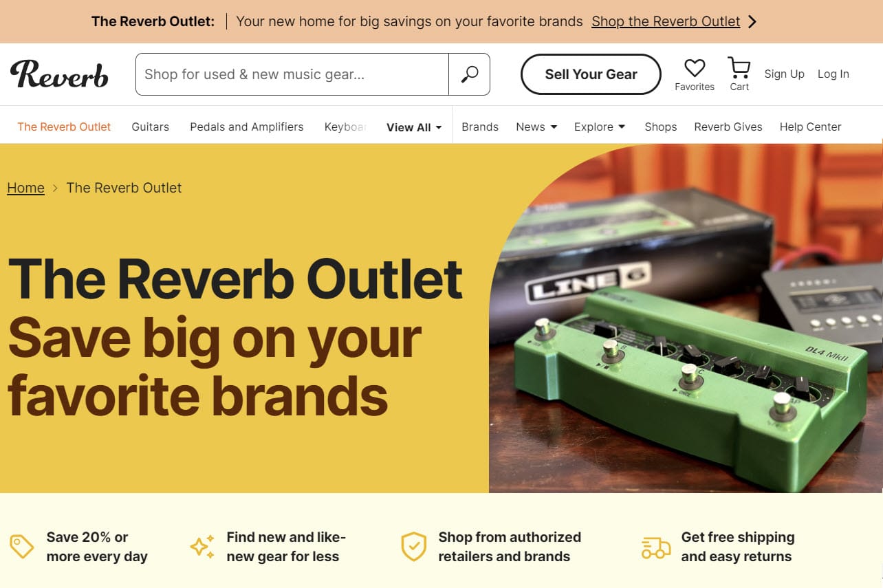Click the magnifying glass search icon
This screenshot has width=883, height=588.
(469, 74)
